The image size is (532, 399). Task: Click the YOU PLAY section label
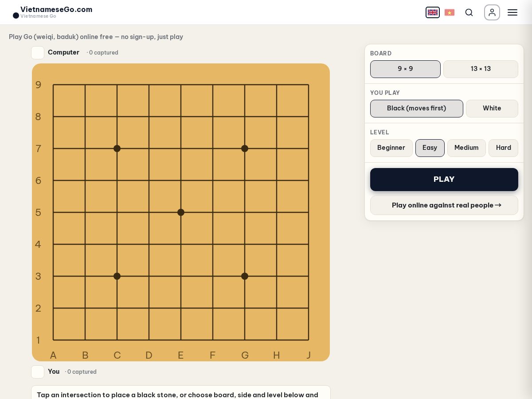point(385,93)
